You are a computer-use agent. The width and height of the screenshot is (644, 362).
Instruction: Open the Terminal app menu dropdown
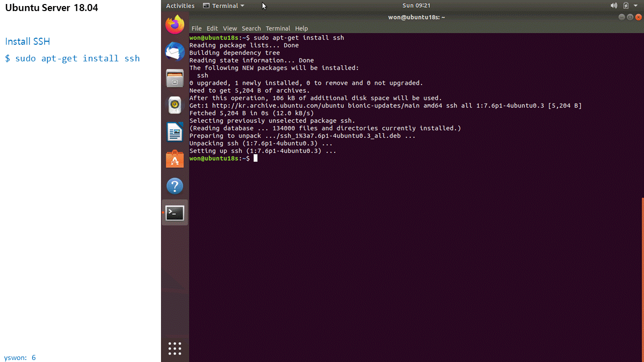pyautogui.click(x=223, y=6)
